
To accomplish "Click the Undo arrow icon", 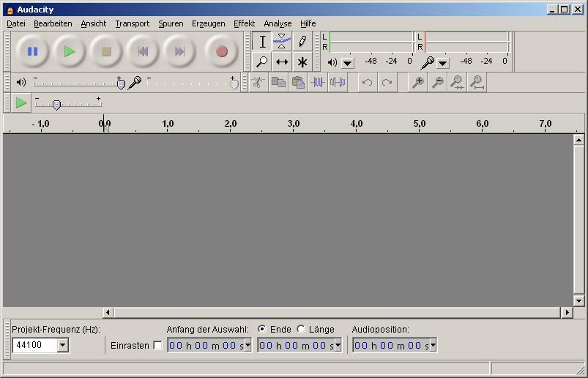I will pyautogui.click(x=368, y=82).
